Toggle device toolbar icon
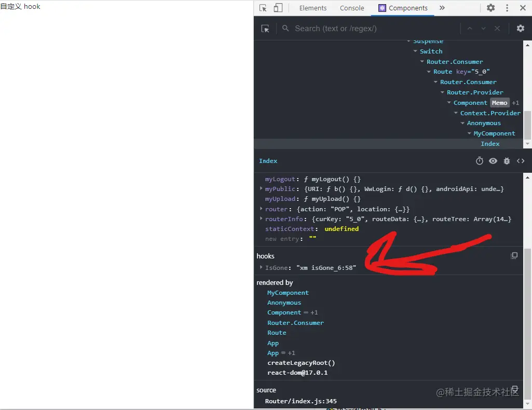The height and width of the screenshot is (410, 532). point(278,8)
